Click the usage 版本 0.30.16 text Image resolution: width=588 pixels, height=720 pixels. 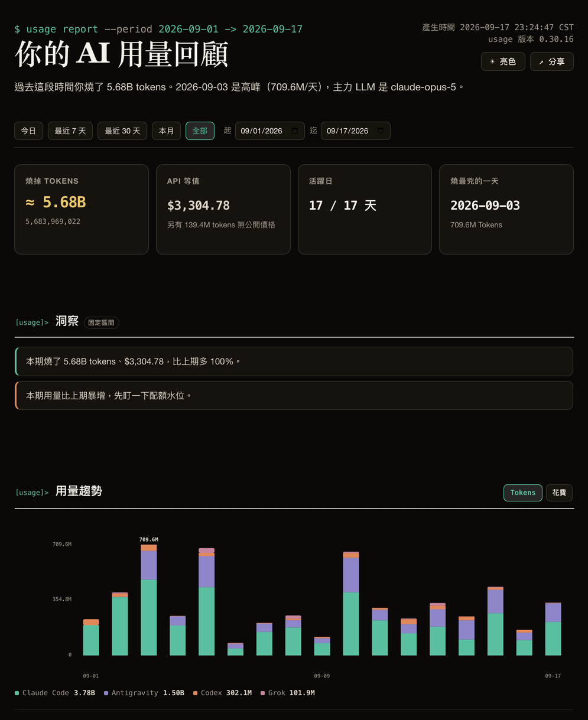tap(531, 39)
